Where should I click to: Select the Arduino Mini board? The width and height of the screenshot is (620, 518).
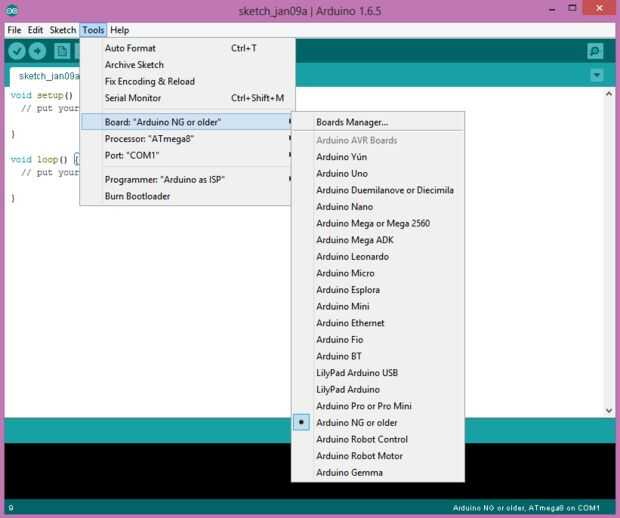tap(378, 306)
